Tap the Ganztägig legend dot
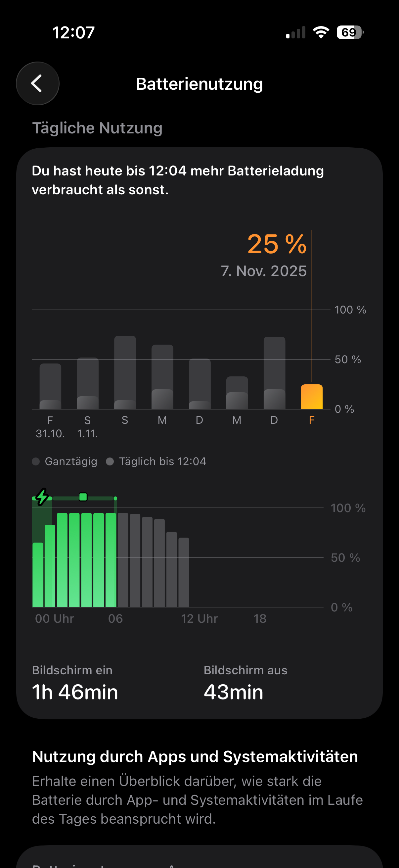 click(x=36, y=461)
